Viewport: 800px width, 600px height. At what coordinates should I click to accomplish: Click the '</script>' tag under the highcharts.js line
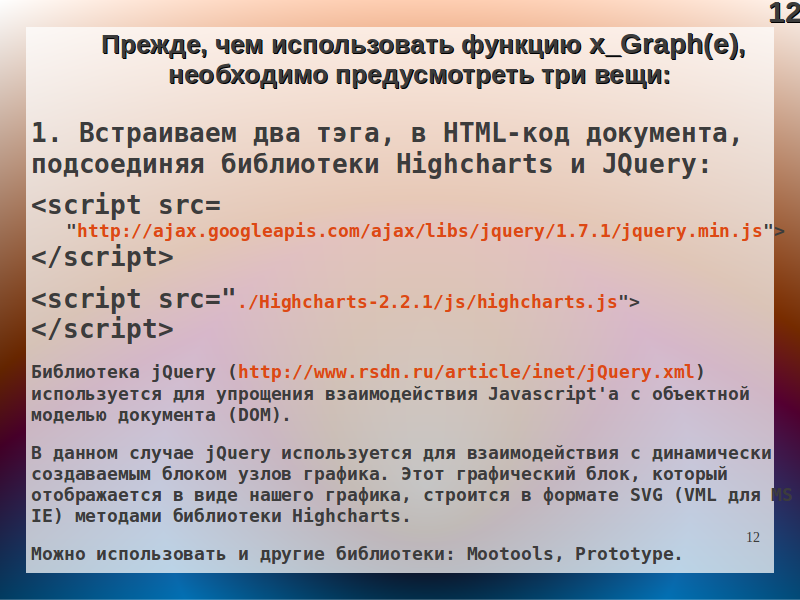(103, 330)
